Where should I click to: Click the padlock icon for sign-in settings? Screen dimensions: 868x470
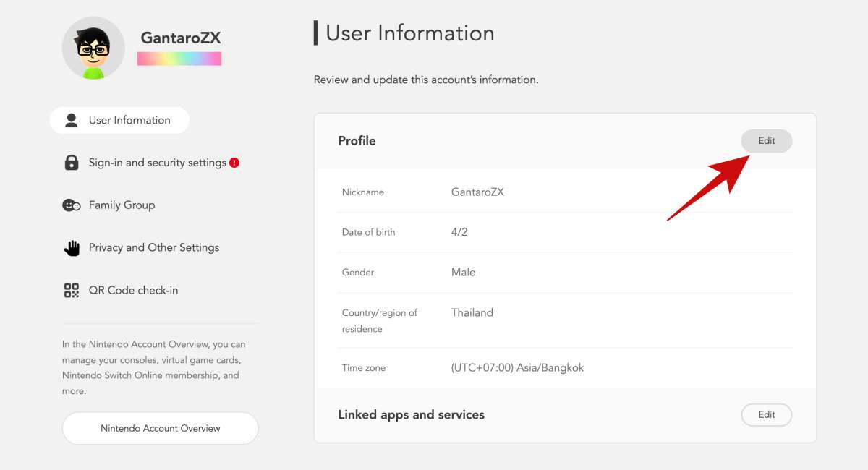tap(71, 163)
